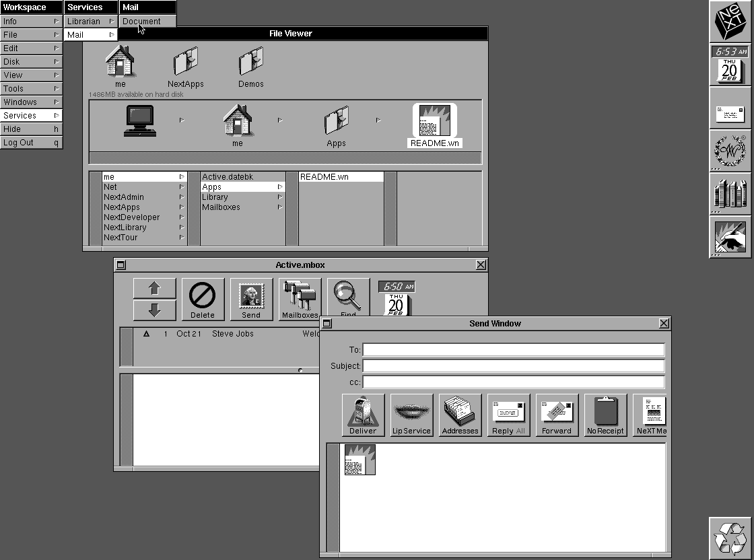The height and width of the screenshot is (560, 754).
Task: Launch the WriteNow wreath icon in the dock
Action: click(x=730, y=151)
